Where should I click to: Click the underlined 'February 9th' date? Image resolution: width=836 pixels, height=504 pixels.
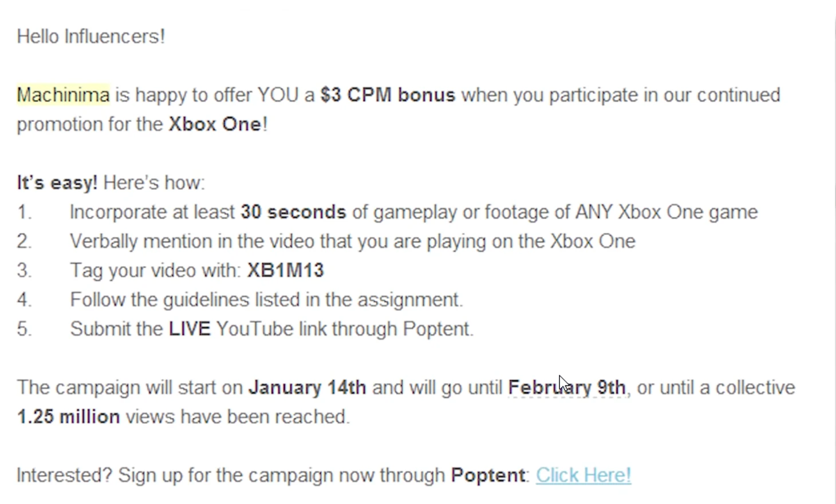[x=566, y=388]
